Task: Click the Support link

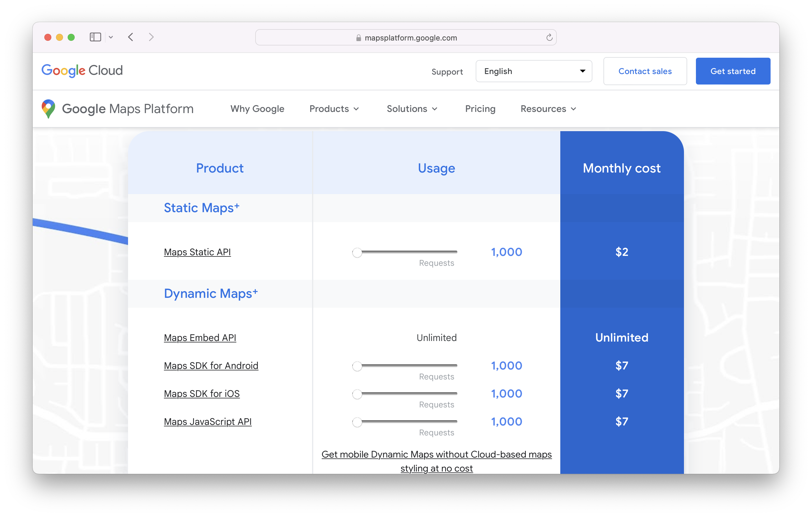Action: point(447,71)
